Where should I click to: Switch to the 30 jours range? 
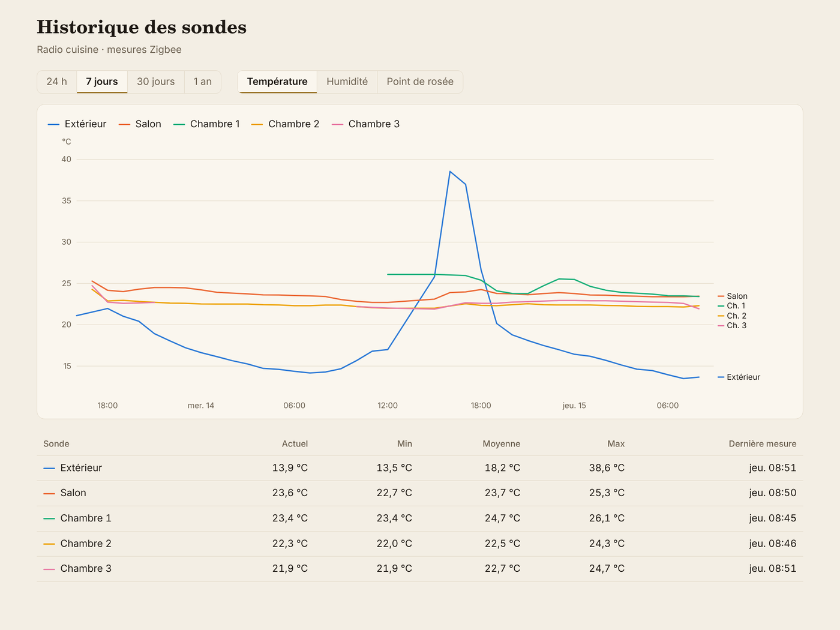click(156, 82)
